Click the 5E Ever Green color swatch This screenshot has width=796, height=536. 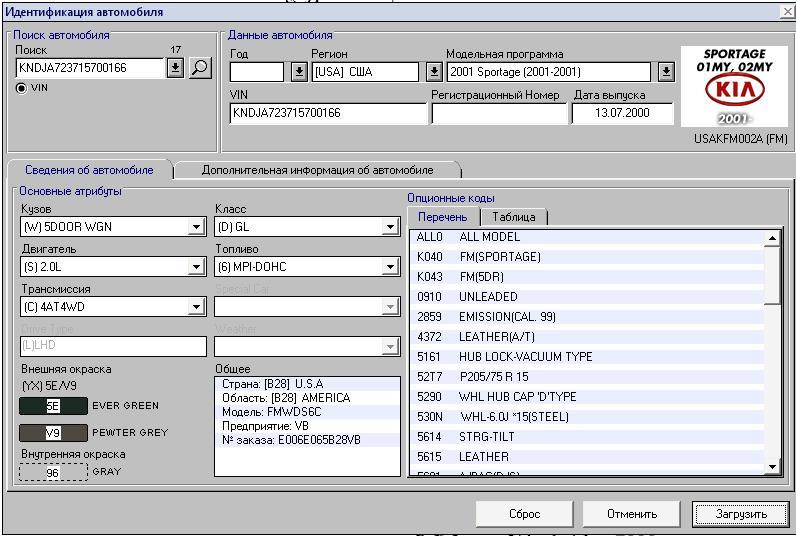(53, 406)
